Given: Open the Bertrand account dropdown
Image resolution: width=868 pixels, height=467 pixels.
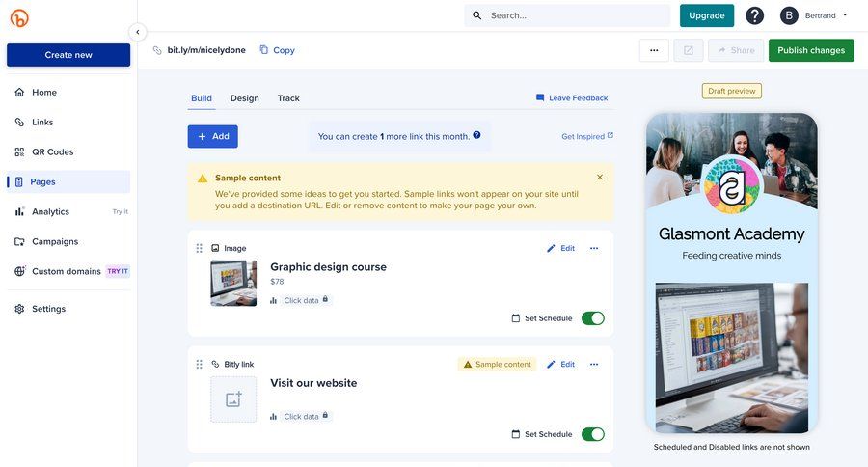Looking at the screenshot, I should (814, 15).
